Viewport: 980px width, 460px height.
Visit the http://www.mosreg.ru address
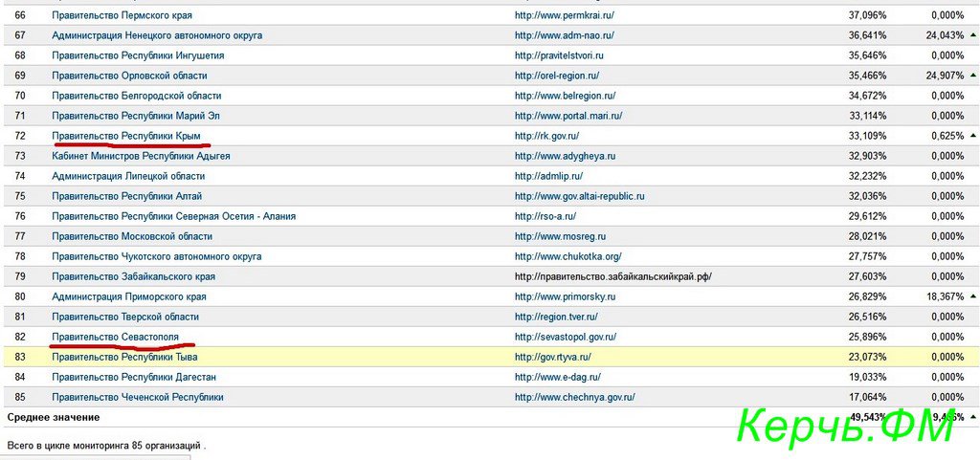560,236
